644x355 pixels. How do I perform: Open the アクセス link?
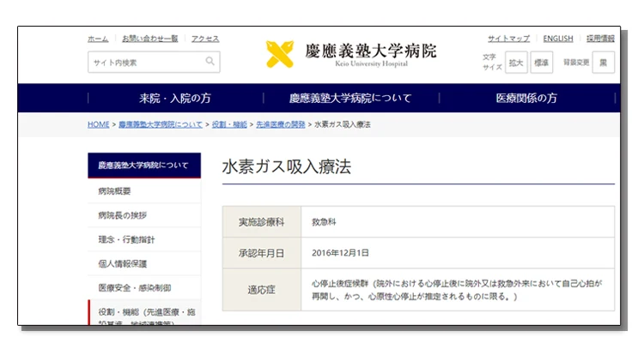(205, 39)
